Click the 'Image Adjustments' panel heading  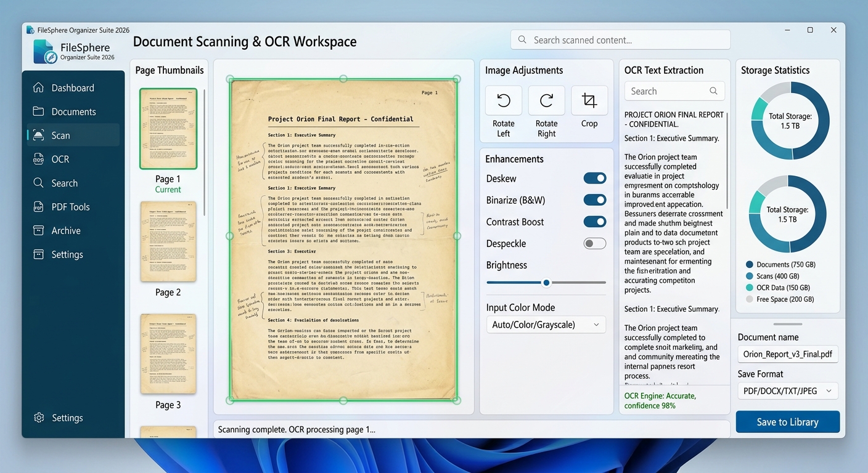pos(524,70)
